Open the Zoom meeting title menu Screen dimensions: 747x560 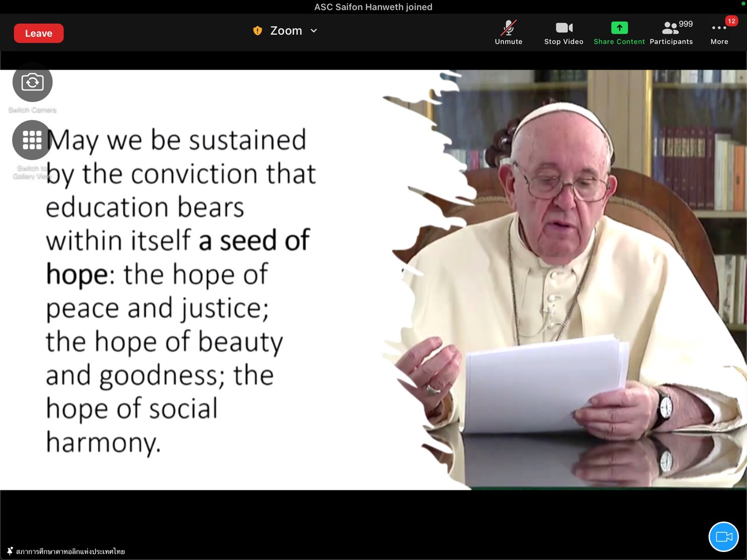(286, 31)
